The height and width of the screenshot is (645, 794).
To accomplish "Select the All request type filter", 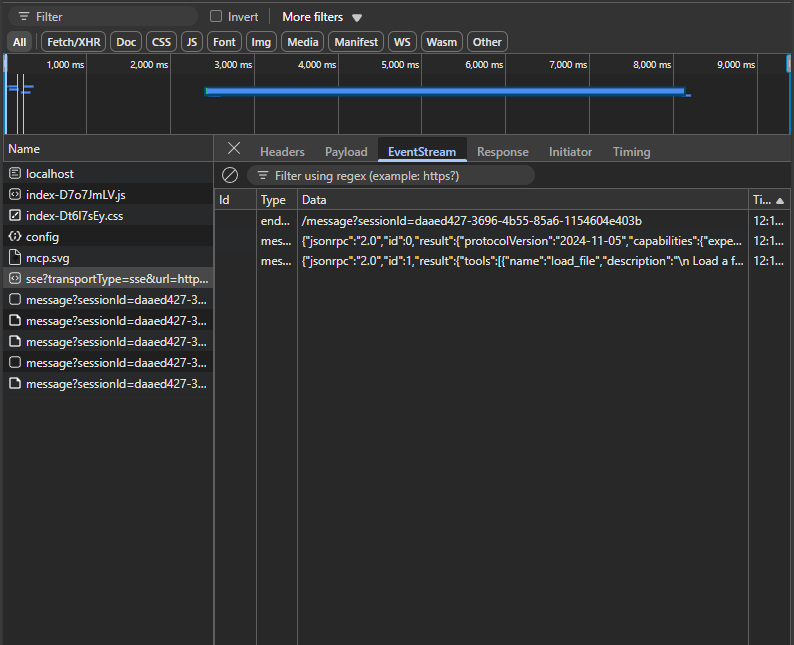I will click(x=20, y=42).
